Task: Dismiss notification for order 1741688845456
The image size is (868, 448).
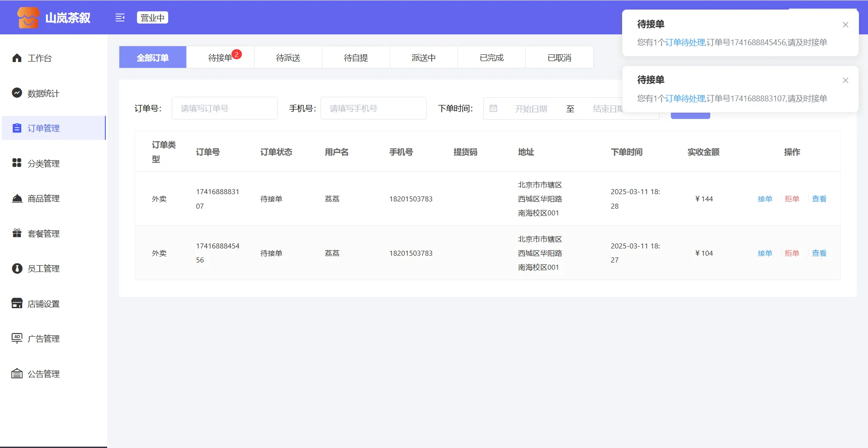Action: point(845,25)
